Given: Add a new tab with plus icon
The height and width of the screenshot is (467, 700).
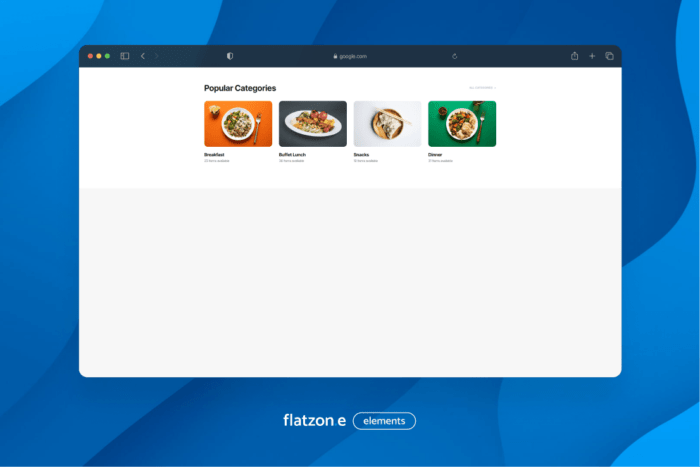Looking at the screenshot, I should 592,56.
